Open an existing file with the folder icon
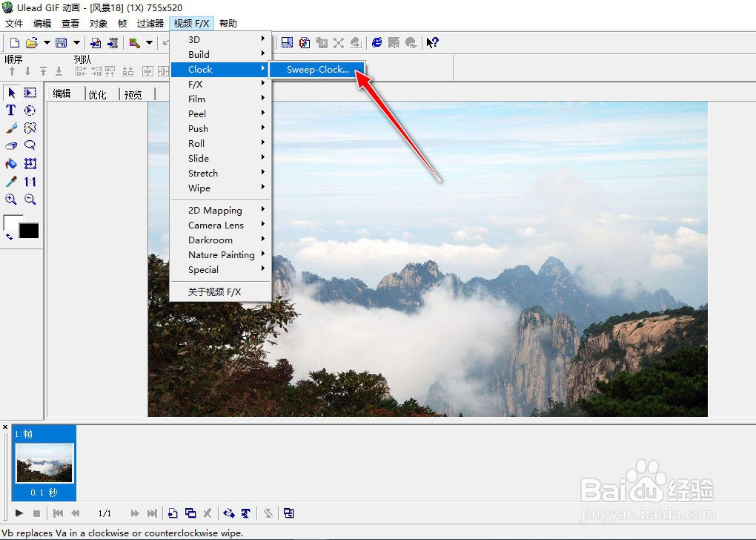Viewport: 756px width, 540px height. pyautogui.click(x=32, y=43)
